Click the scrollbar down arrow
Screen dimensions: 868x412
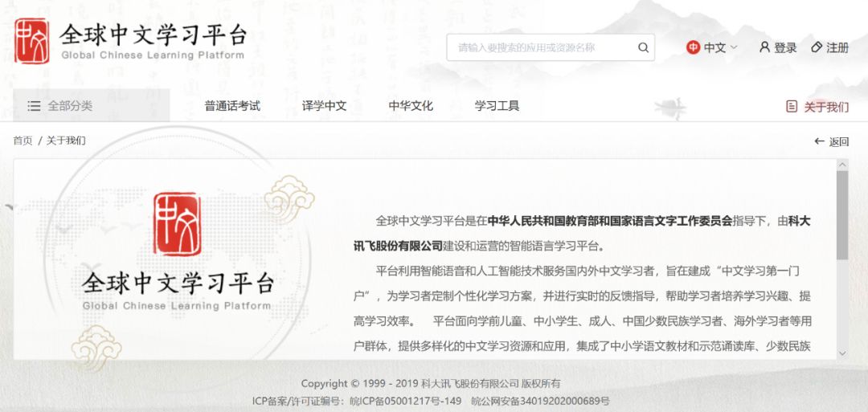842,353
